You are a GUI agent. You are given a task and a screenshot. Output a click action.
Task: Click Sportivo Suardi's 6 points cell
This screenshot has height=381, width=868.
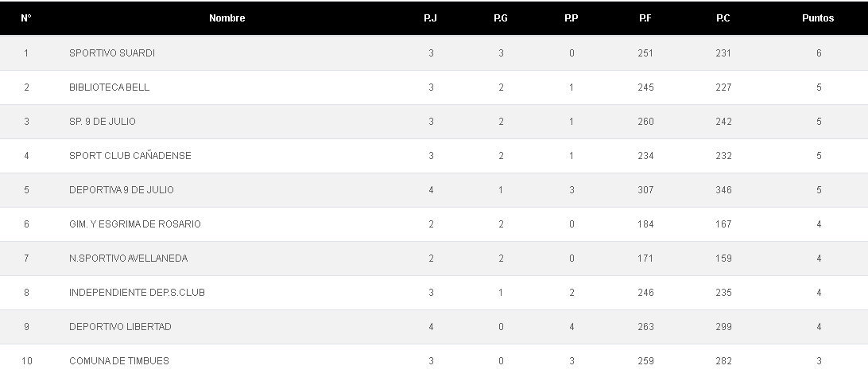click(x=819, y=53)
